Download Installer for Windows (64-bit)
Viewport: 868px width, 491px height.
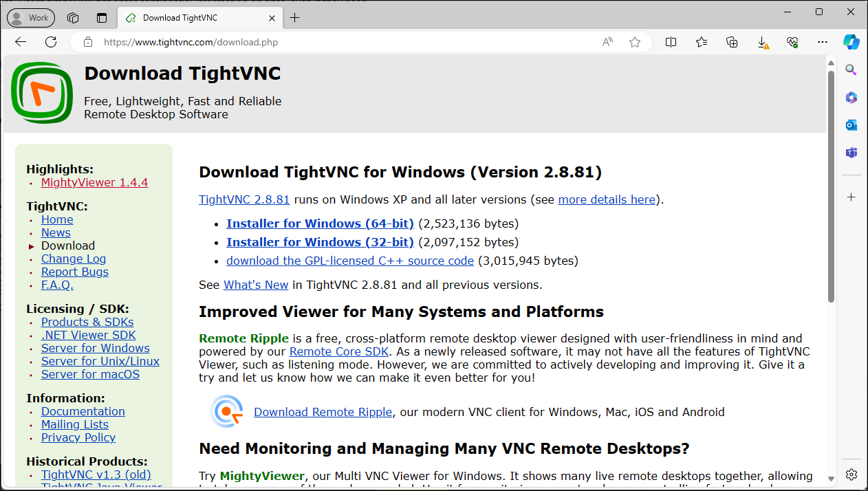click(x=320, y=223)
